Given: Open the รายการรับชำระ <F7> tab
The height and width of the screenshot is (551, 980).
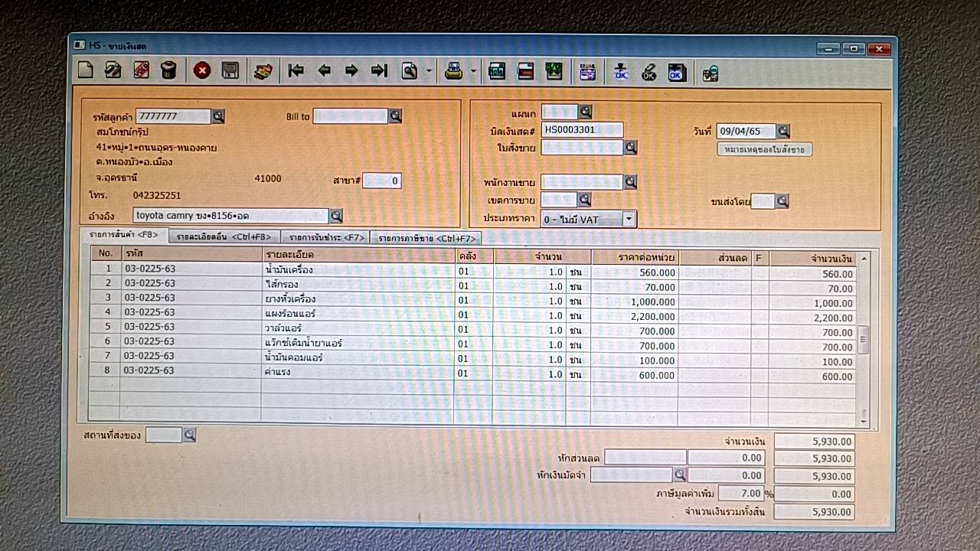Looking at the screenshot, I should tap(325, 237).
